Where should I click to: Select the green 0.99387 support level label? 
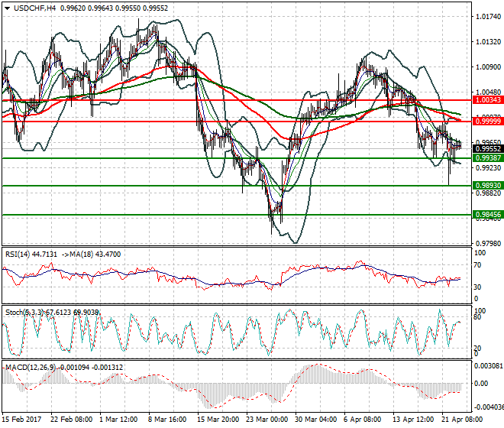488,158
